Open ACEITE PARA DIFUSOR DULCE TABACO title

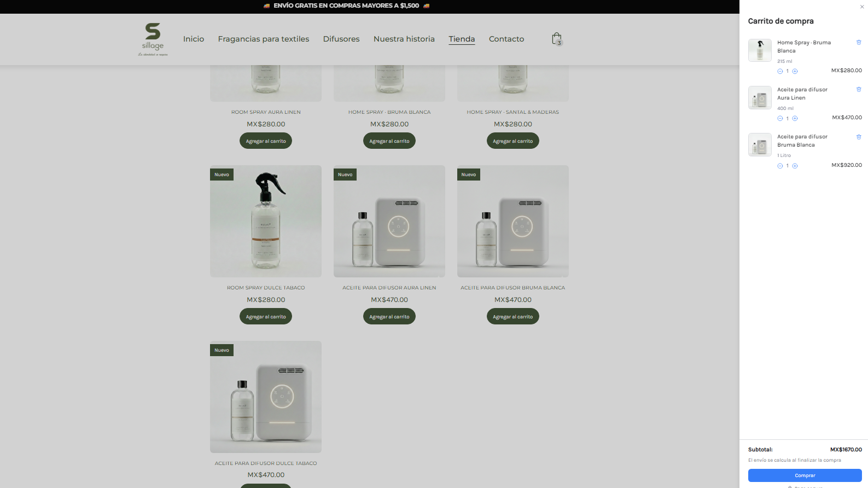[x=266, y=463]
